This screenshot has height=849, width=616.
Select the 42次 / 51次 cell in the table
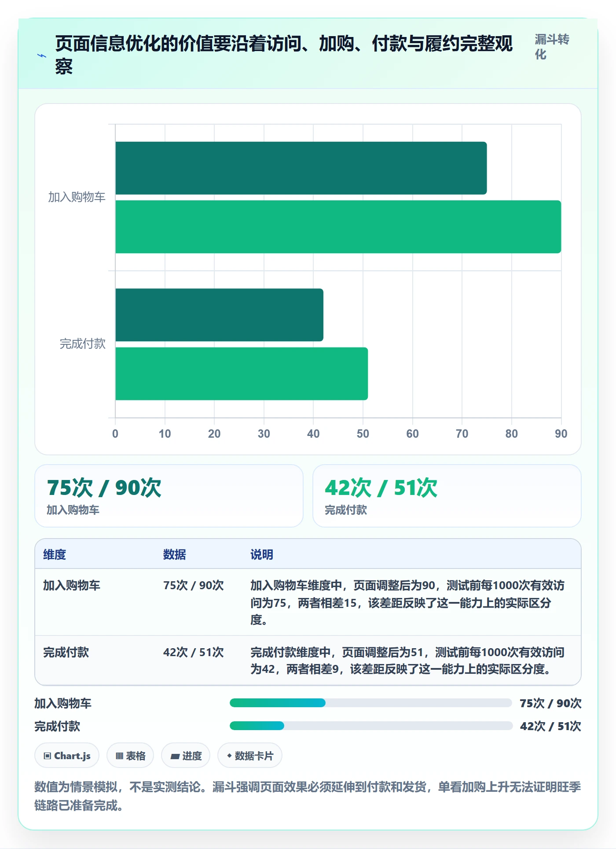click(x=194, y=652)
